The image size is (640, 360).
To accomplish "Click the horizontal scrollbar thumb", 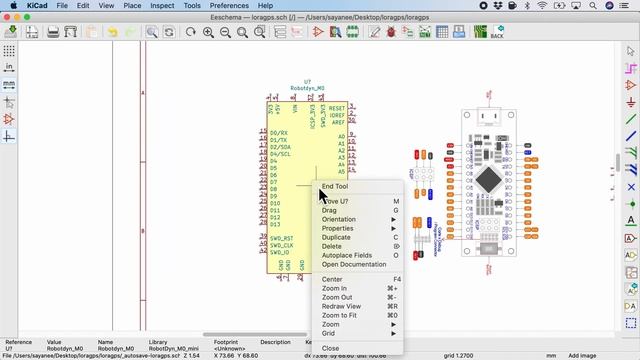I will [255, 335].
